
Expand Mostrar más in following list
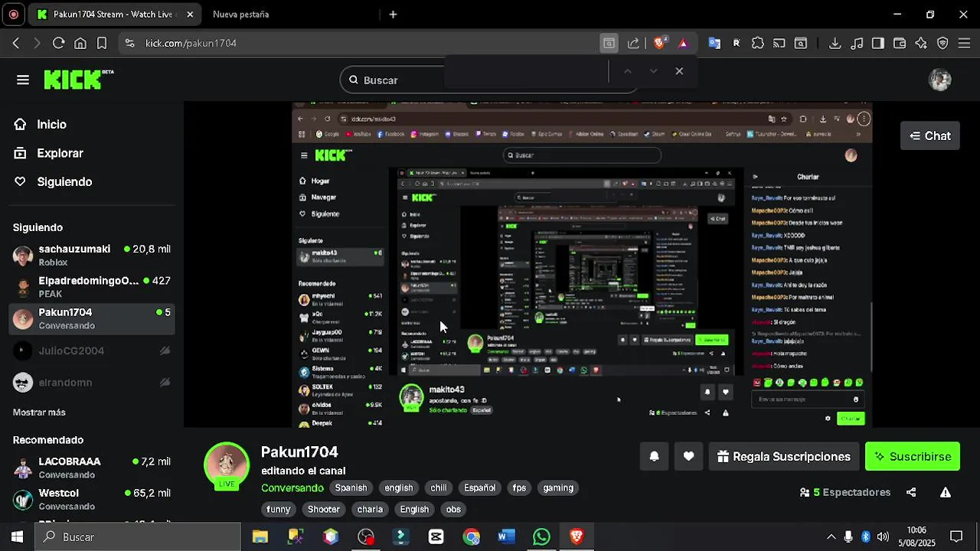pyautogui.click(x=39, y=412)
